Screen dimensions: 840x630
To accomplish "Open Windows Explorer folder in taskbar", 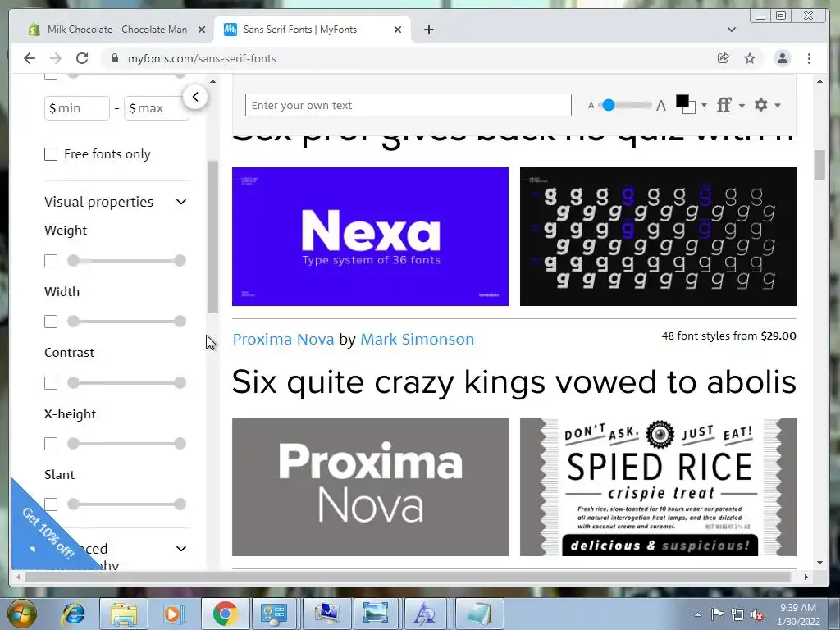I will [124, 614].
